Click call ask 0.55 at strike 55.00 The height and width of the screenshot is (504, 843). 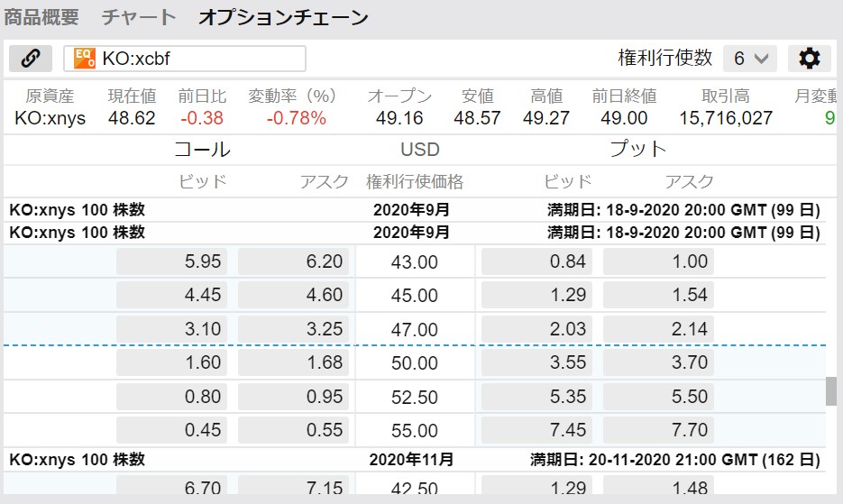[x=293, y=430]
